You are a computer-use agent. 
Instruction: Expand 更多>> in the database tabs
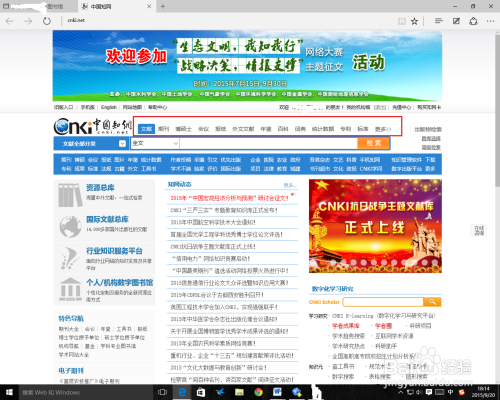[x=383, y=129]
